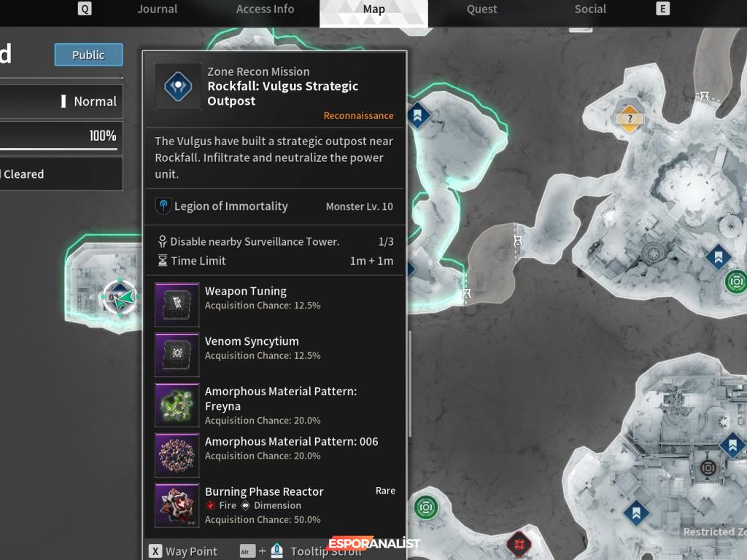The image size is (747, 560).
Task: Click the Amorphous Material Pattern 006 icon
Action: pyautogui.click(x=177, y=455)
